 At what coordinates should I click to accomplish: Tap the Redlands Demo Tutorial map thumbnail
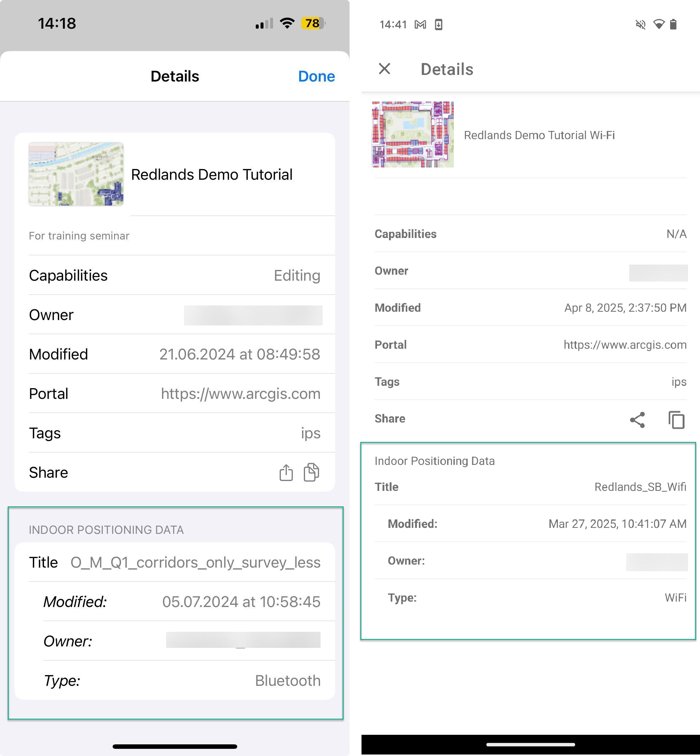(76, 174)
